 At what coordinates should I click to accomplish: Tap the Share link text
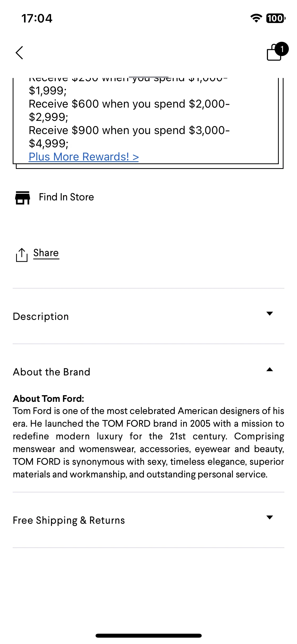pyautogui.click(x=46, y=253)
